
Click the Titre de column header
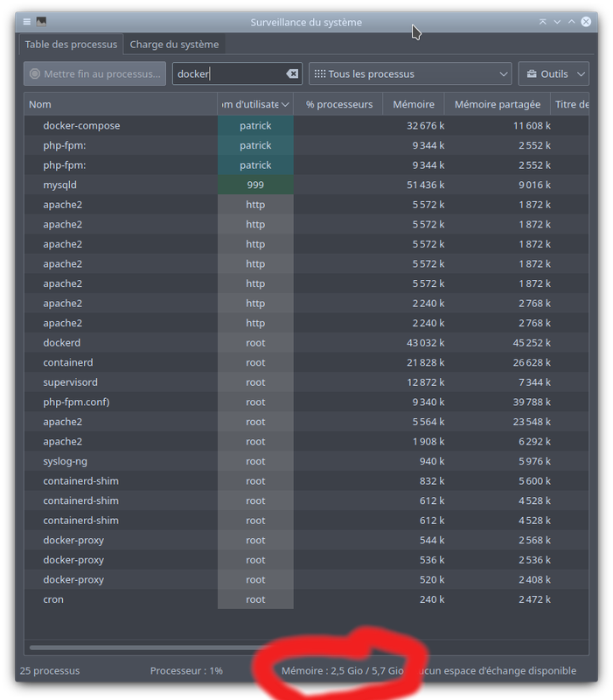pos(571,104)
